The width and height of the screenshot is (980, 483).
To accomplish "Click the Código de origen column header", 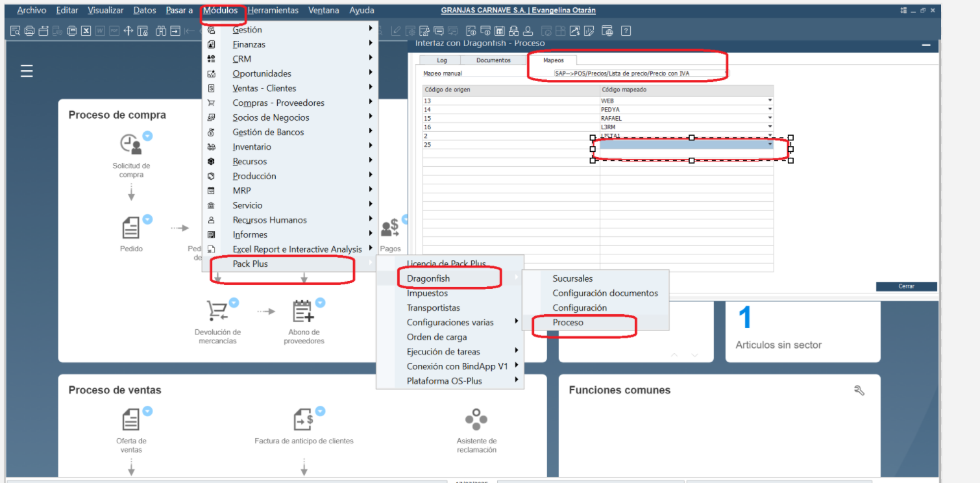I will pos(511,90).
